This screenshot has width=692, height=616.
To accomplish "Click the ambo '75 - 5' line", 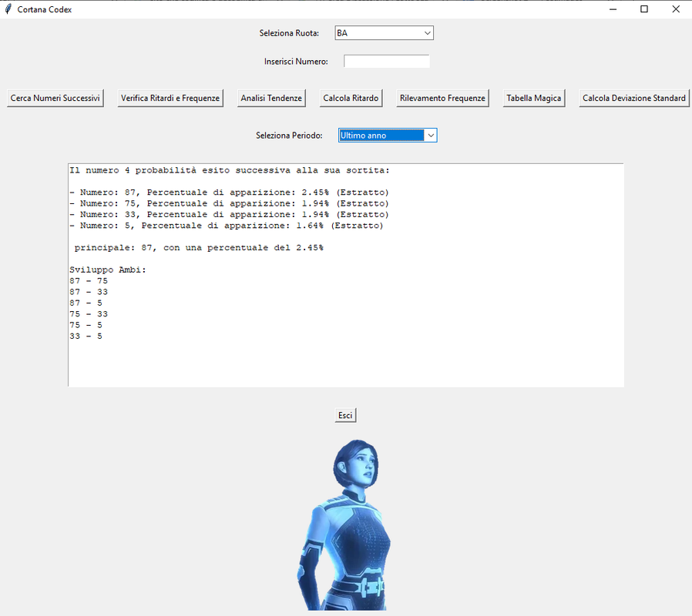I will [x=86, y=325].
